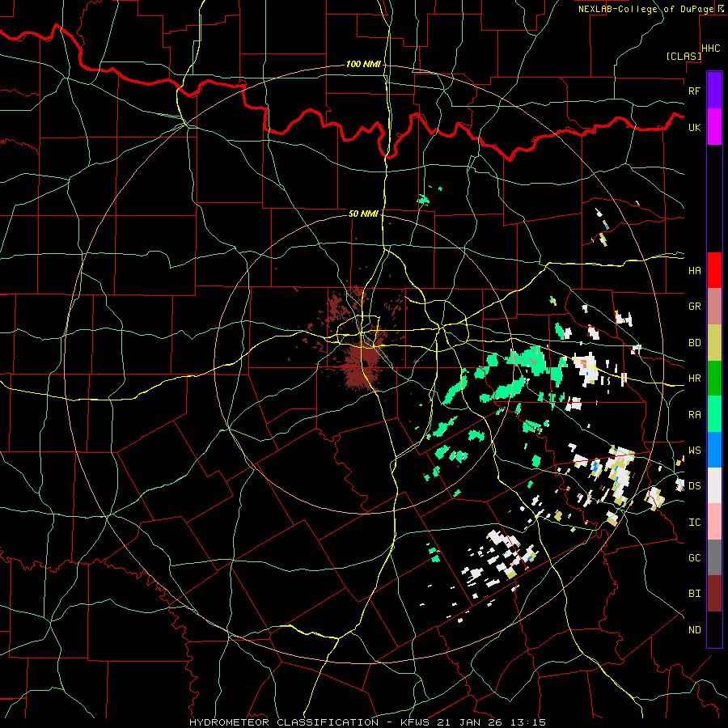The height and width of the screenshot is (728, 728).
Task: Click the bright green RA legend swatch
Action: click(x=714, y=414)
